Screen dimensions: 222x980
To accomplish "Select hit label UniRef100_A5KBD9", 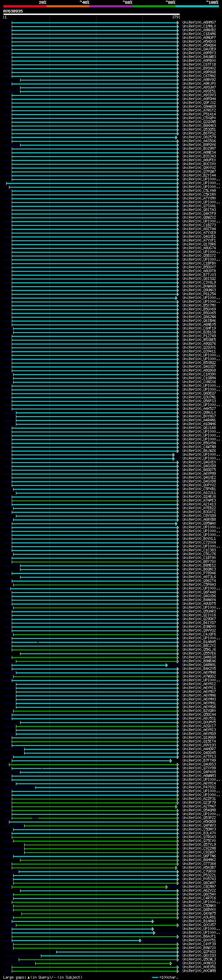I will pyautogui.click(x=199, y=822).
